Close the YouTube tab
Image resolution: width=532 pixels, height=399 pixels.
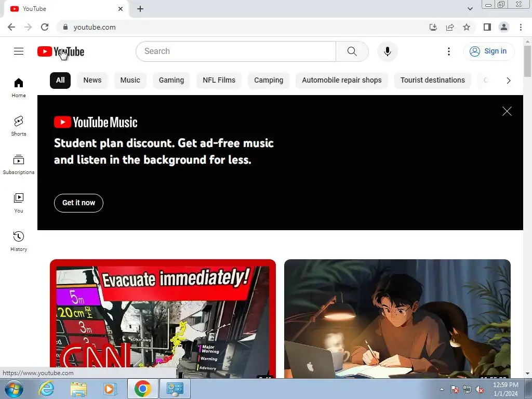click(x=121, y=9)
